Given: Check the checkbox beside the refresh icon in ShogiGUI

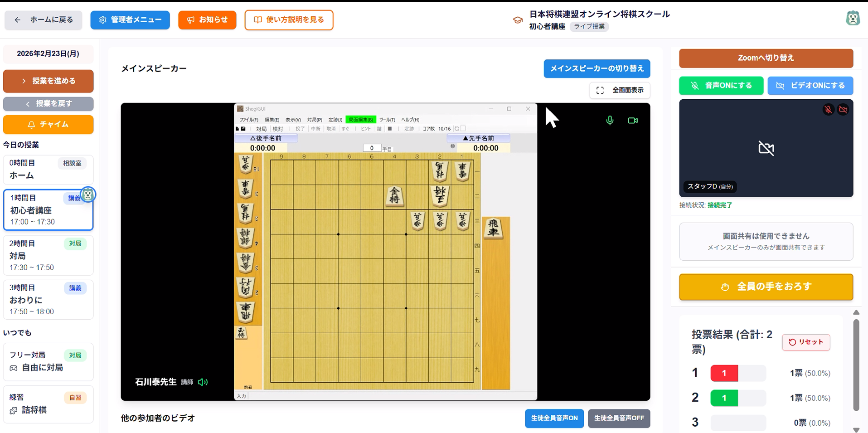Looking at the screenshot, I should coord(464,129).
